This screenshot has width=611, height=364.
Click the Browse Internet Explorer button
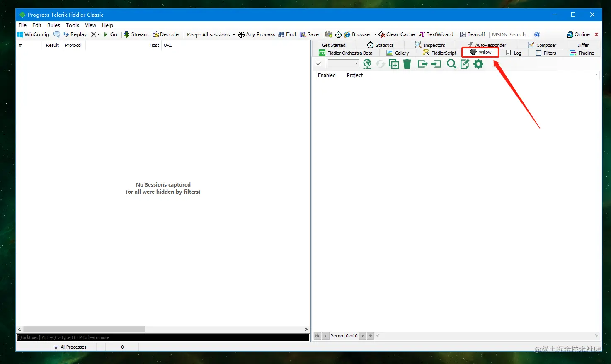pos(357,34)
